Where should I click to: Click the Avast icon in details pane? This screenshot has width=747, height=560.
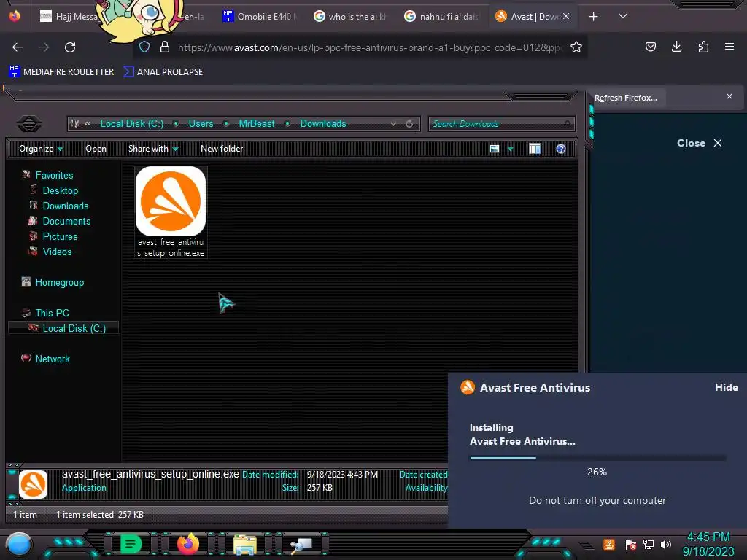click(33, 484)
